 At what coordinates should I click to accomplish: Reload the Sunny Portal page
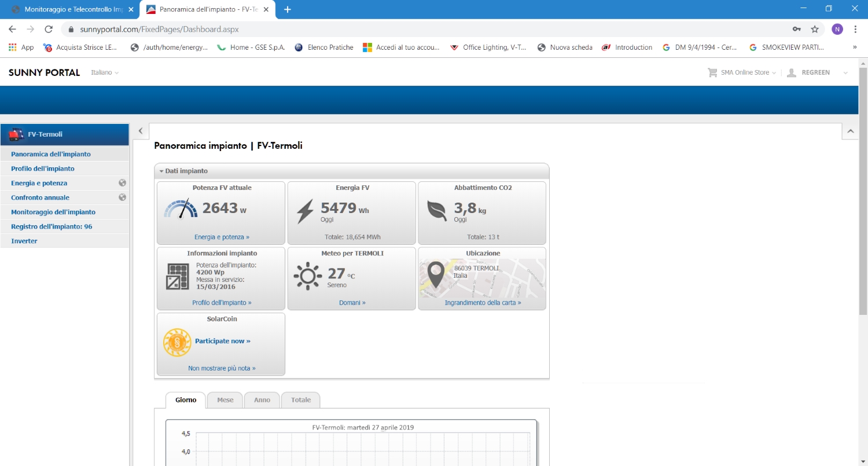coord(49,29)
